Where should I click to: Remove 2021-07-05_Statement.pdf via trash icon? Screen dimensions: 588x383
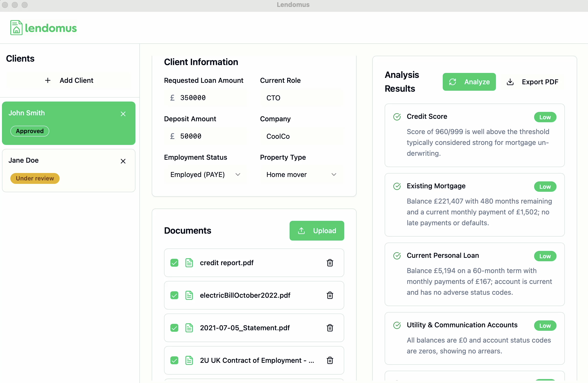pos(329,328)
